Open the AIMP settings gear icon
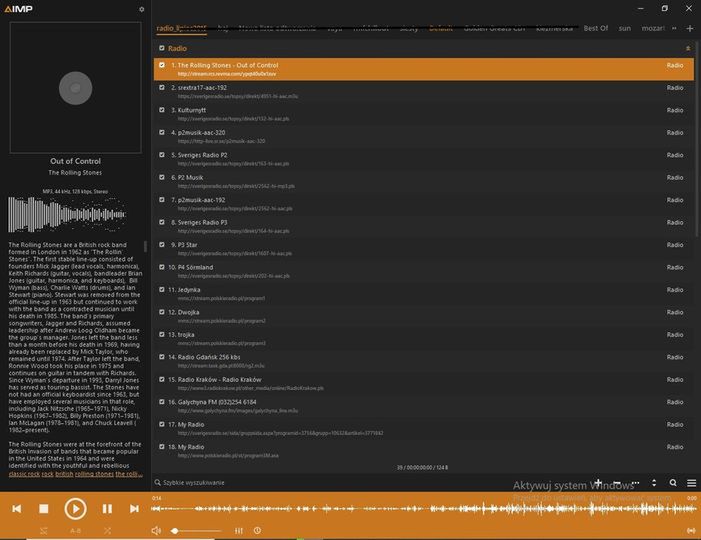This screenshot has height=540, width=701. point(142,9)
